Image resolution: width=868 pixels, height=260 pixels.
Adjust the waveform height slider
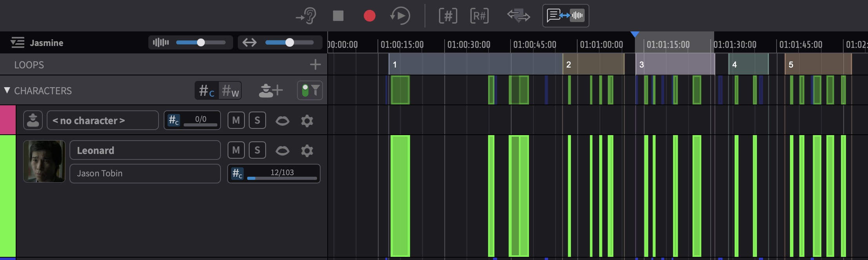201,42
